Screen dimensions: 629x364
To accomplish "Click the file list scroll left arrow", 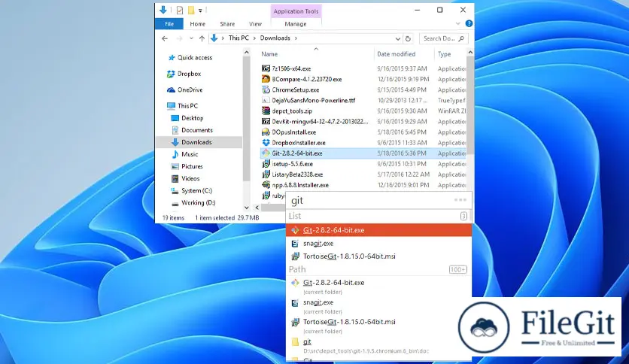I will [257, 208].
